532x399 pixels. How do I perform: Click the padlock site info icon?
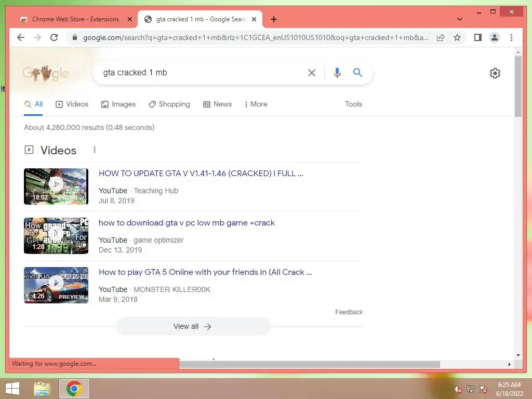[75, 37]
